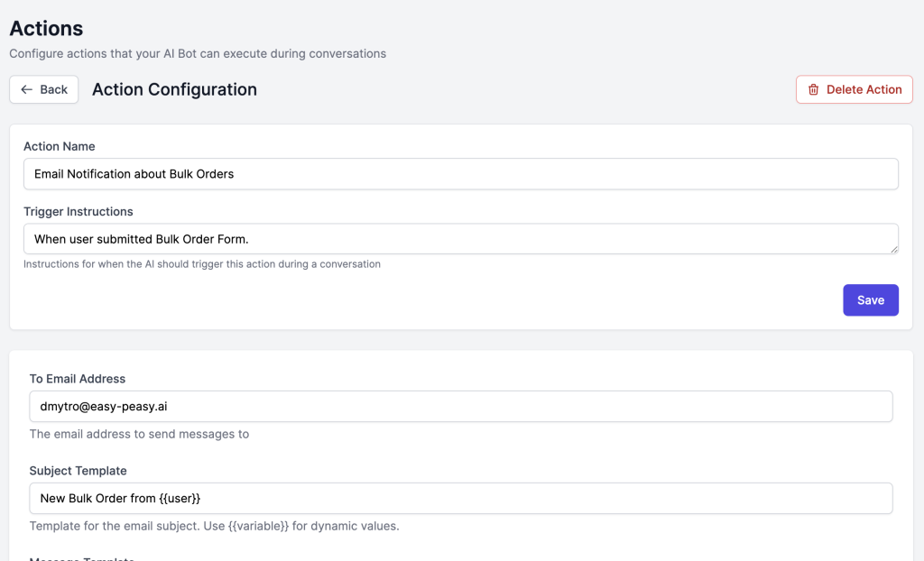Click the subject template variable hint text

(x=214, y=526)
